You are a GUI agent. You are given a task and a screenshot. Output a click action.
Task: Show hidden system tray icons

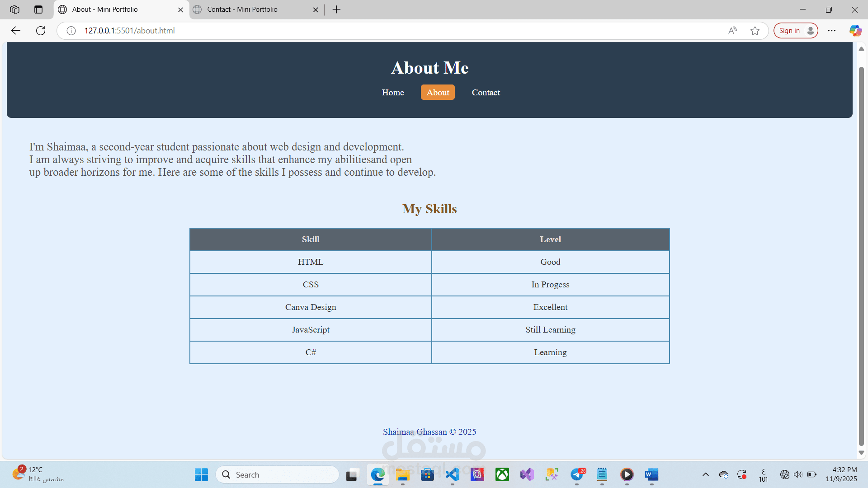tap(705, 474)
